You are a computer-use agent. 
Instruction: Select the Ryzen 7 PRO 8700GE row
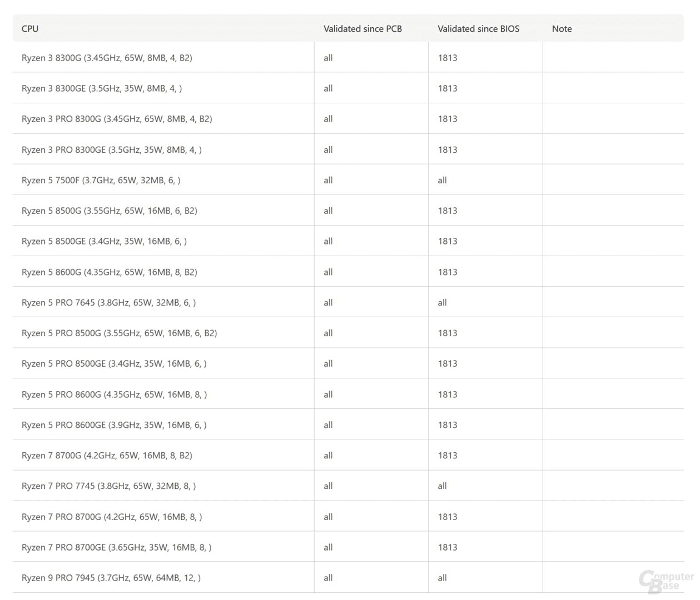(x=116, y=547)
